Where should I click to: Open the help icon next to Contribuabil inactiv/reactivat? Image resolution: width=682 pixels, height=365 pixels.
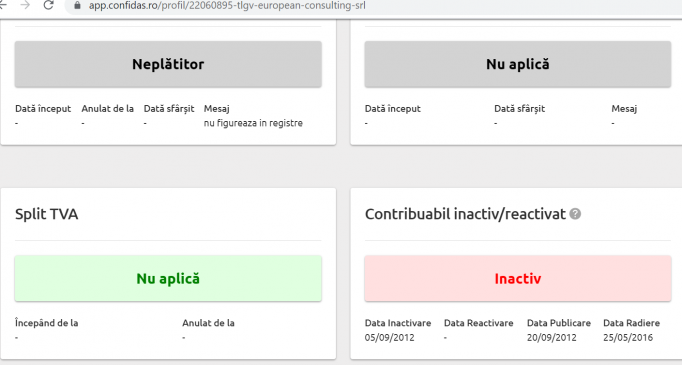pos(575,214)
